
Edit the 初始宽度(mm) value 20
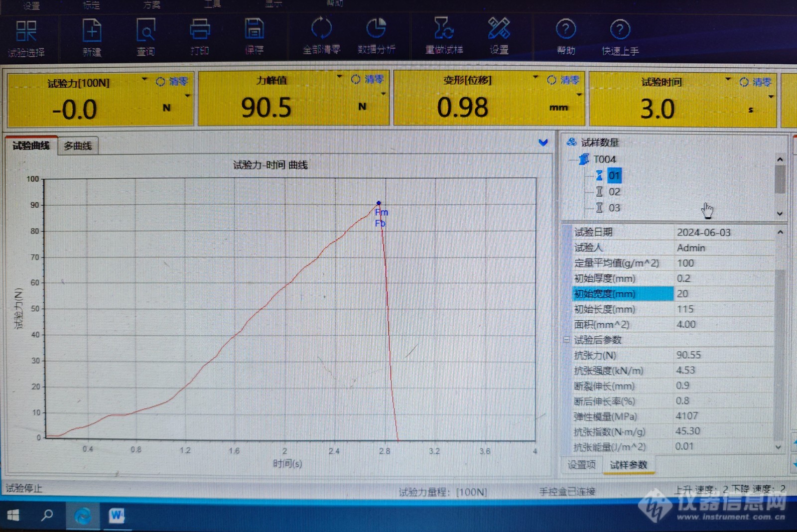point(724,294)
